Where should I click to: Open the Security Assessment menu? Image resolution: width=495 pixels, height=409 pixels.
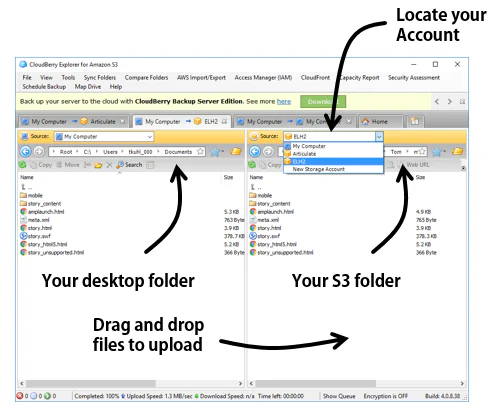[414, 78]
